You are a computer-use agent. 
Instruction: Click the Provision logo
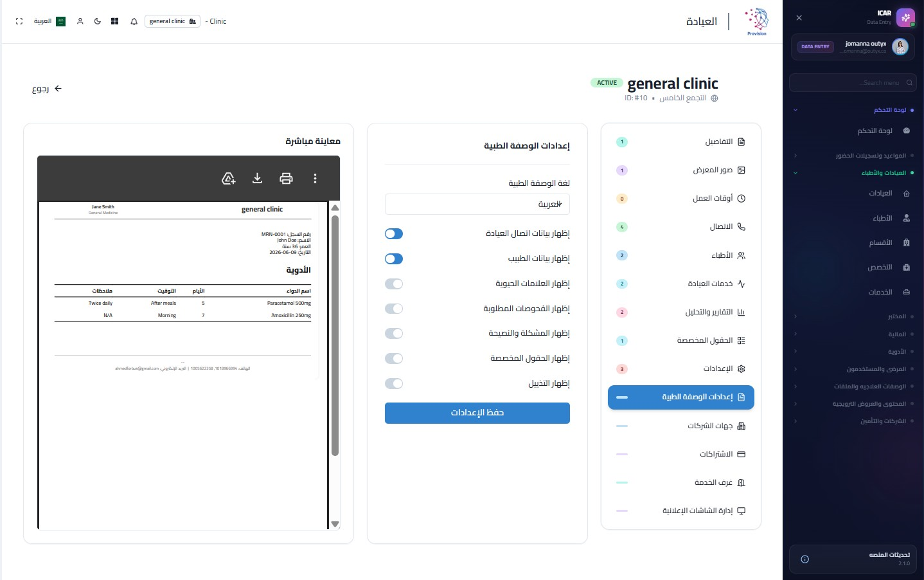[x=757, y=21]
